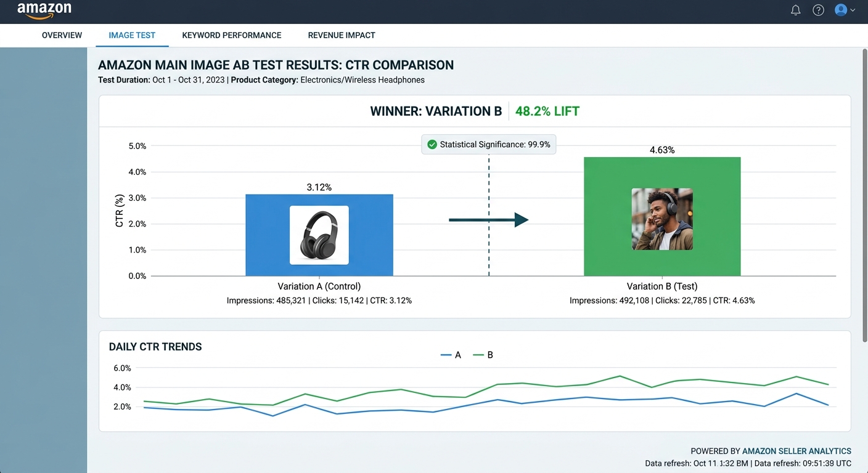
Task: Click the Amazon logo
Action: coord(44,10)
